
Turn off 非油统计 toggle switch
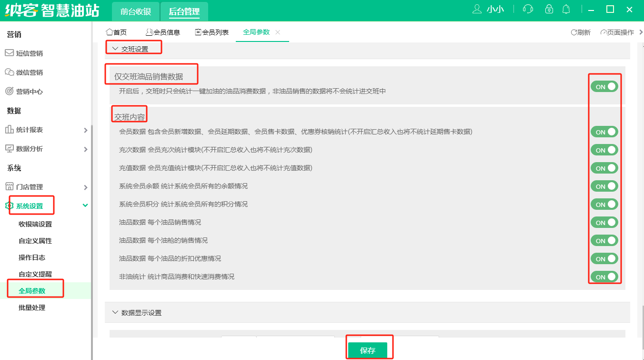point(604,277)
